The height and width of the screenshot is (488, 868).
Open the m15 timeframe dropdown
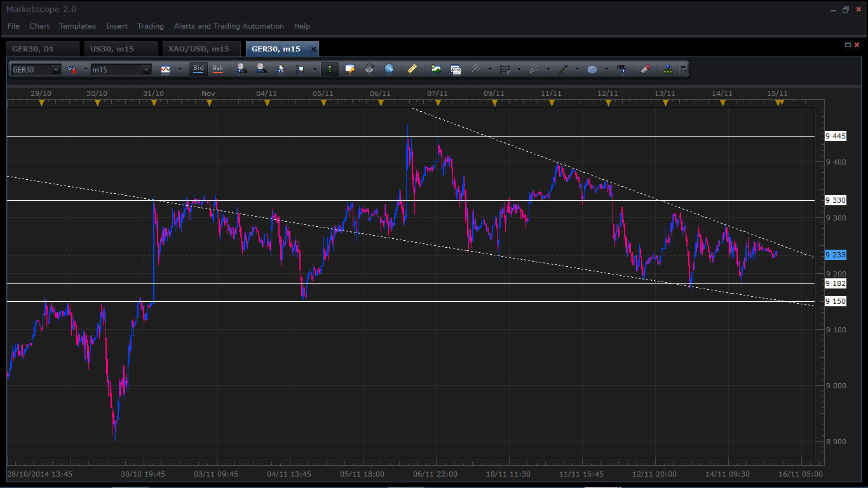point(146,70)
